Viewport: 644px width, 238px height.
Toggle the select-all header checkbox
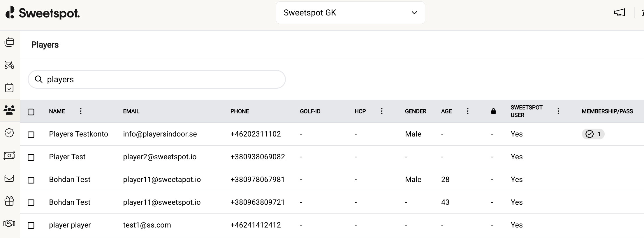31,112
